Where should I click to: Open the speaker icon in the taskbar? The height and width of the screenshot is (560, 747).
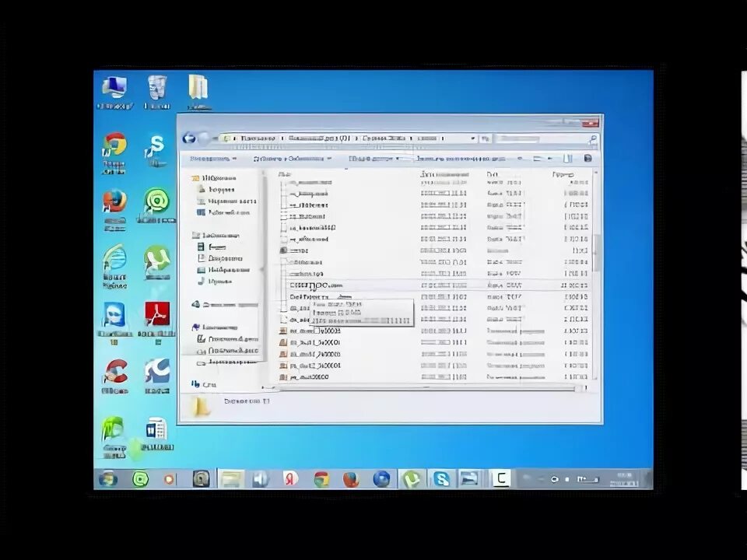tap(261, 478)
